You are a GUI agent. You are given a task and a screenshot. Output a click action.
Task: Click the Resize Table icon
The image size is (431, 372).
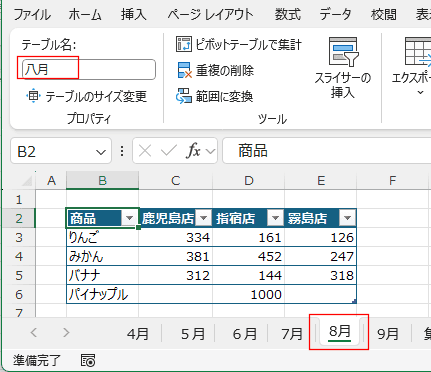[x=33, y=96]
